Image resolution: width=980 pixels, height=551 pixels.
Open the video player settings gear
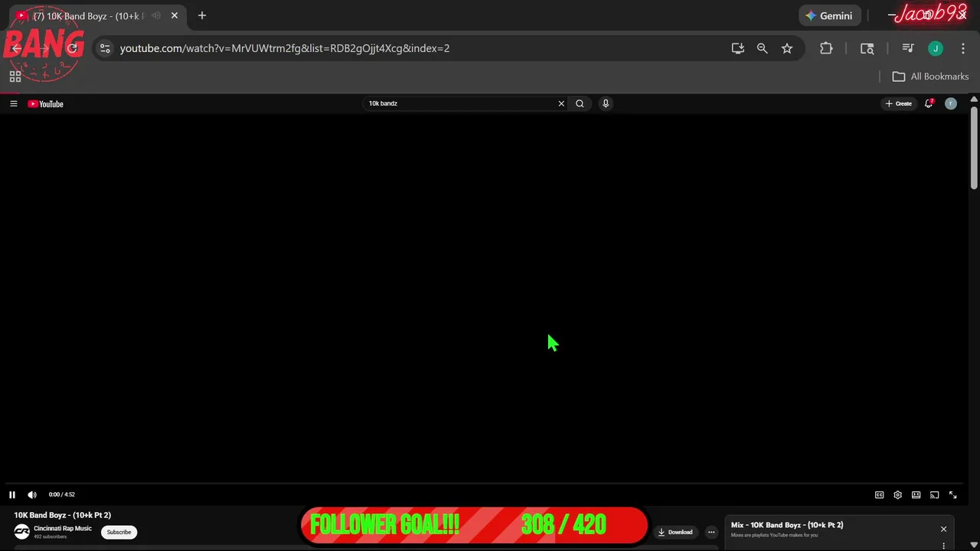898,495
